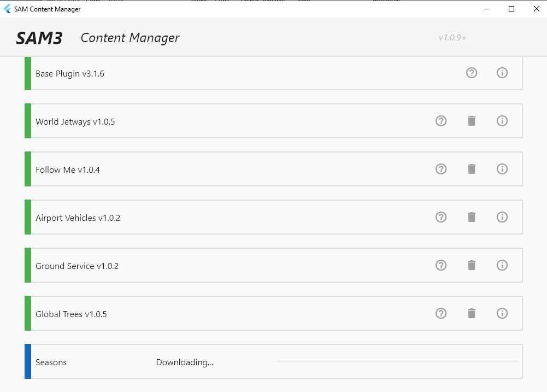Open help for Ground Service
Viewport: 547px width, 392px height.
pyautogui.click(x=441, y=265)
